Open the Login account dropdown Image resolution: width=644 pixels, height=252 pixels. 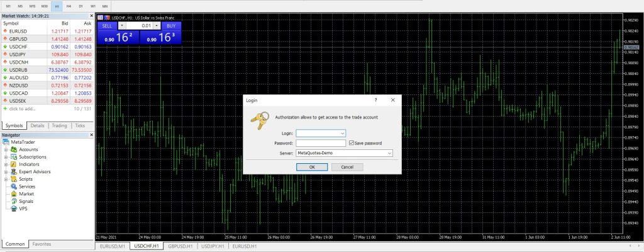[x=342, y=134]
